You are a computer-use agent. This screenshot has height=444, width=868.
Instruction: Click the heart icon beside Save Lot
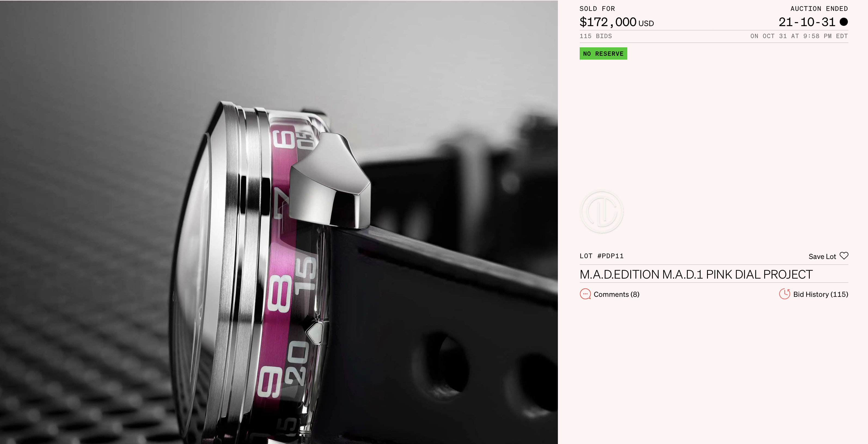coord(844,256)
